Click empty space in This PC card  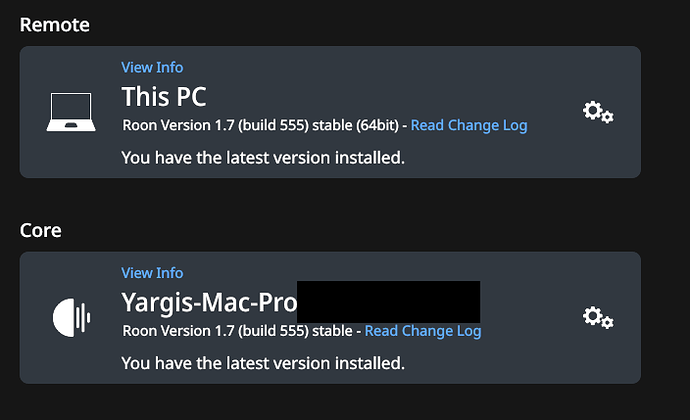pyautogui.click(x=484, y=79)
